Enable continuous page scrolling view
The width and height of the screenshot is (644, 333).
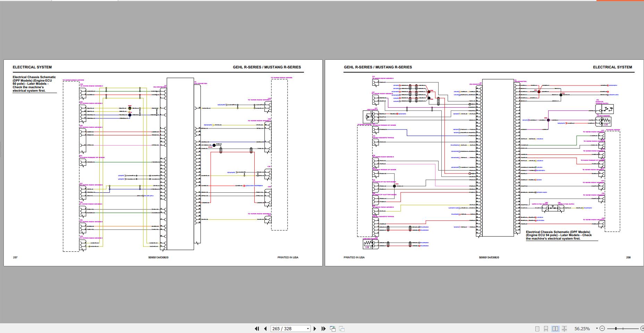[546, 328]
